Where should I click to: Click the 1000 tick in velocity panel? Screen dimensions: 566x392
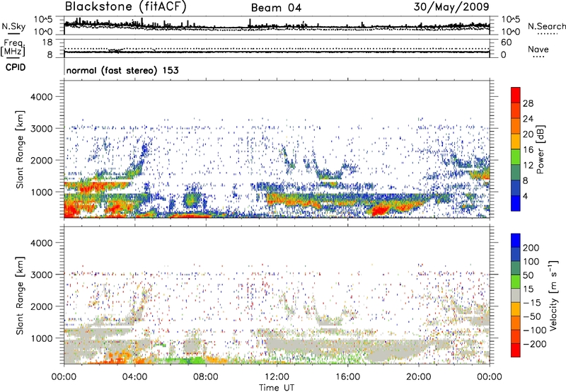[x=42, y=338]
